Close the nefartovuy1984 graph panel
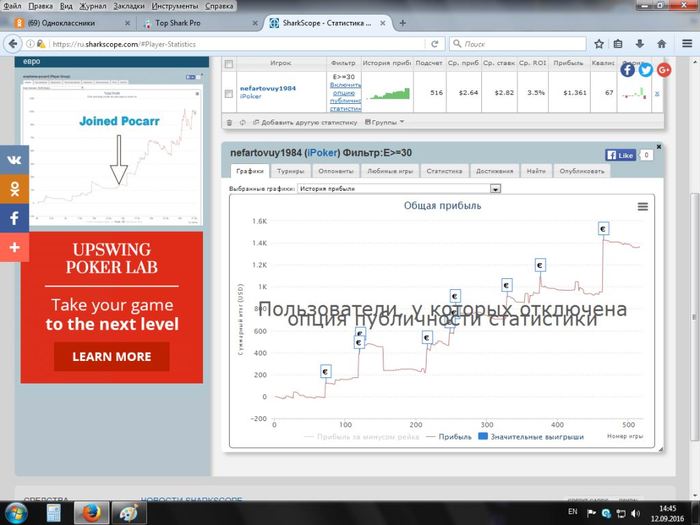 pyautogui.click(x=658, y=146)
